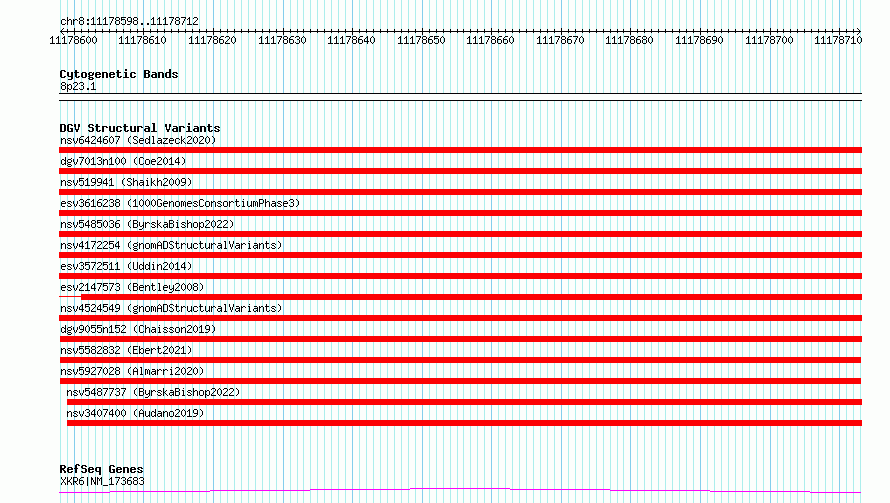This screenshot has height=503, width=890.
Task: Select ruler position 11178630
Action: 282,40
